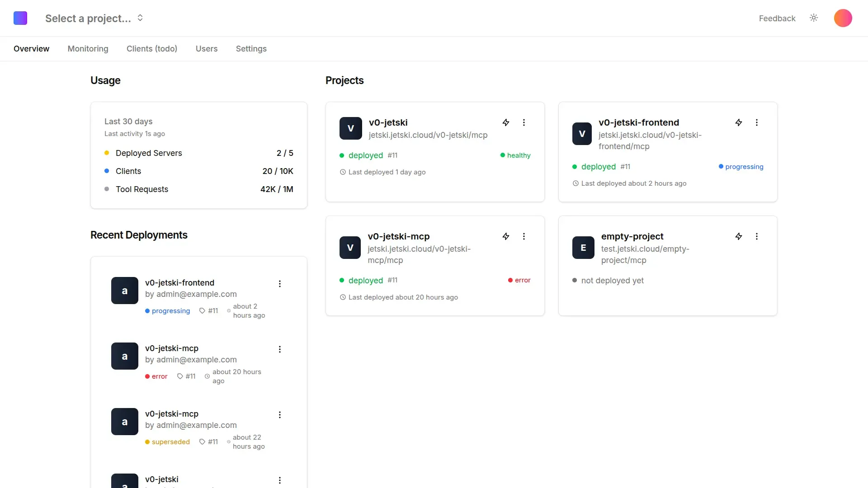Click the not deployed yet status
The image size is (868, 488).
(608, 281)
